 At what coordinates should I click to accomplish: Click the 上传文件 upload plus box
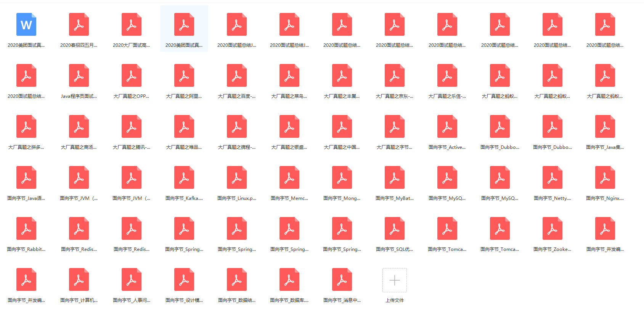click(395, 280)
